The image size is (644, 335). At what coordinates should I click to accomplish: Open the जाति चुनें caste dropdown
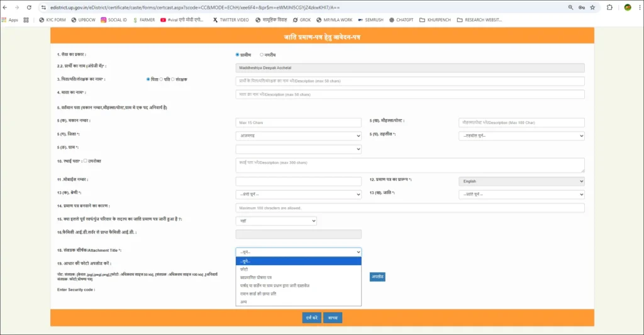click(x=521, y=195)
